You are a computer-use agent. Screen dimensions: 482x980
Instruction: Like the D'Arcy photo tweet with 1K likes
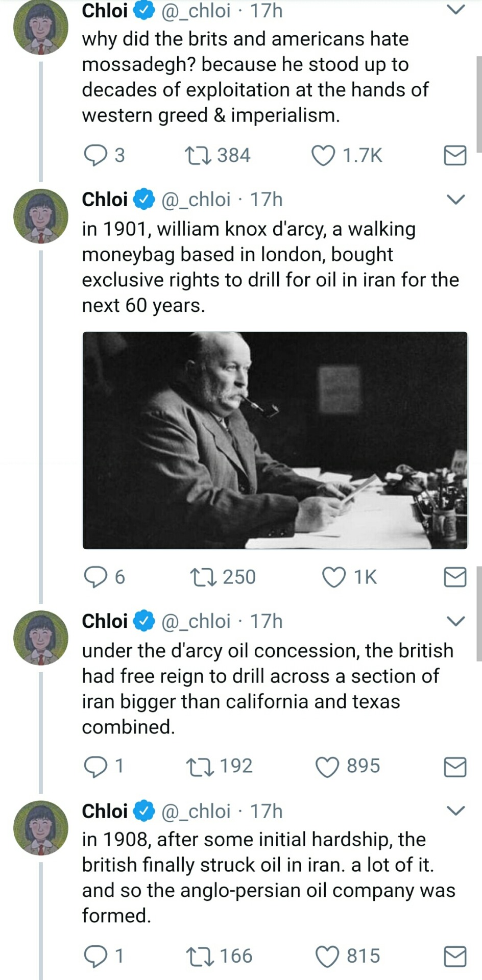(x=334, y=577)
